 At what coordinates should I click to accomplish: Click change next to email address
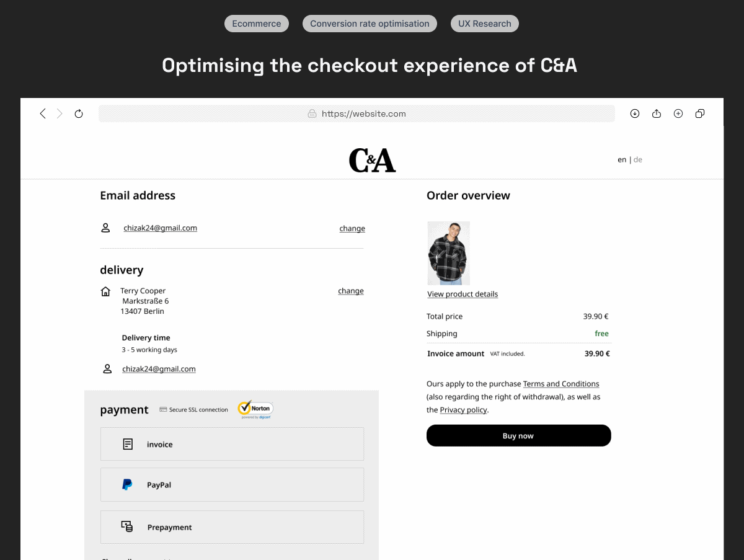pyautogui.click(x=352, y=228)
